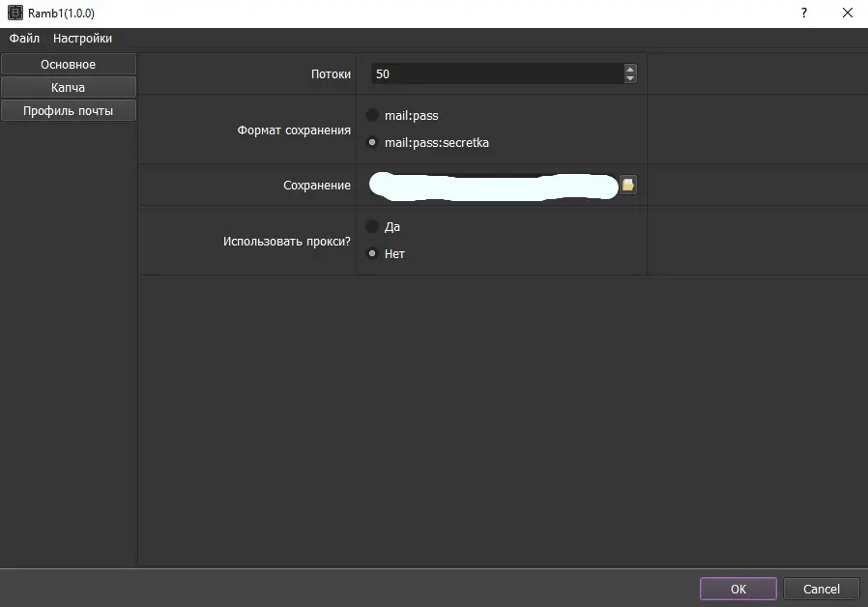Click the Формат сохранения label
Viewport: 868px width, 607px height.
point(294,130)
